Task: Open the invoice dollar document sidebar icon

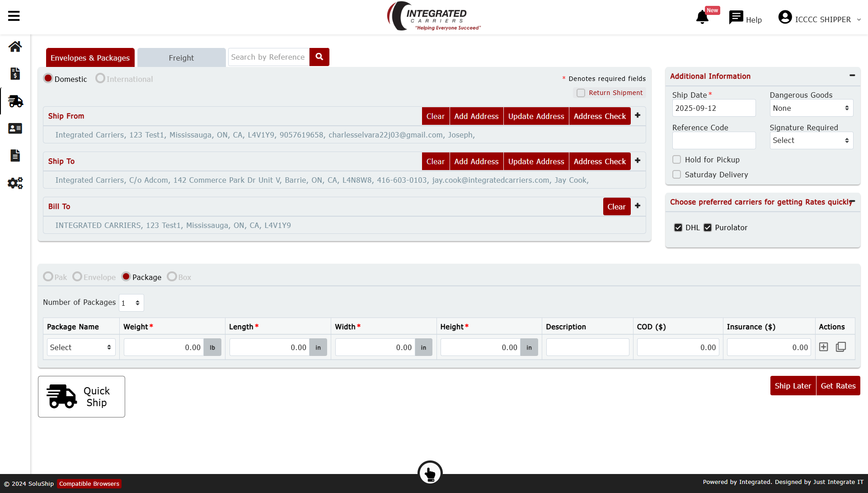Action: click(15, 74)
